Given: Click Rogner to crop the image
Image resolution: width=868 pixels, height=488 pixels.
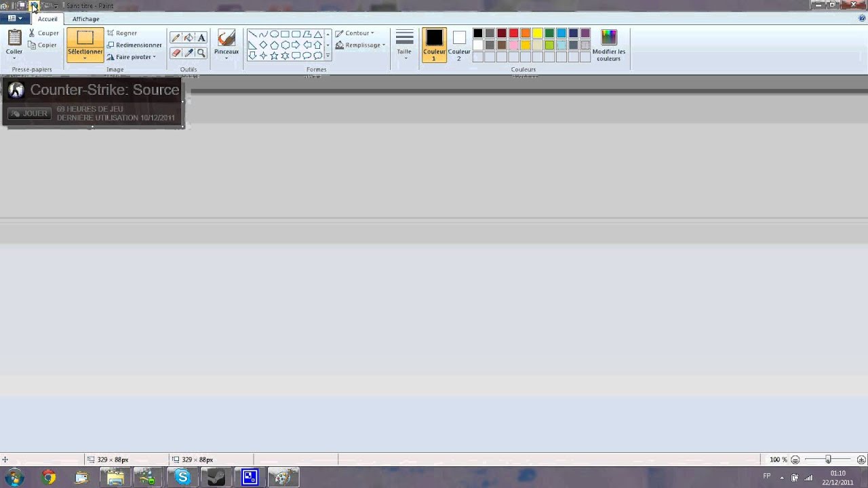Looking at the screenshot, I should click(122, 33).
